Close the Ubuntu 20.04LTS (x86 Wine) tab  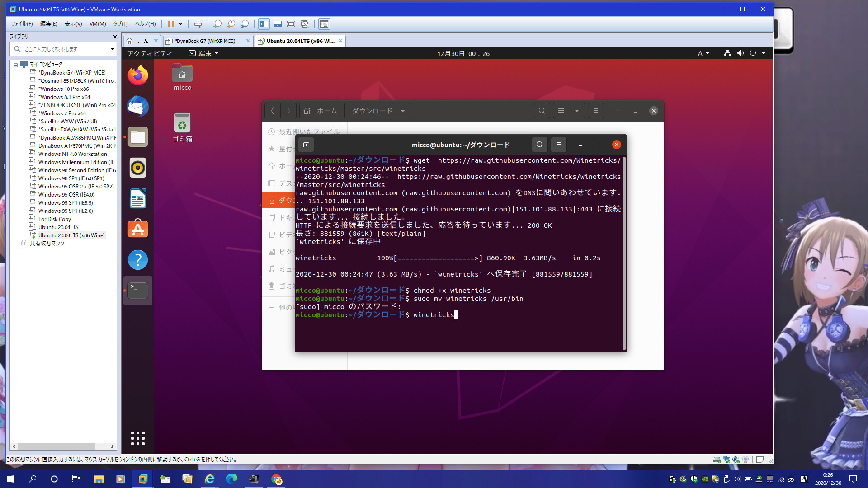click(340, 41)
